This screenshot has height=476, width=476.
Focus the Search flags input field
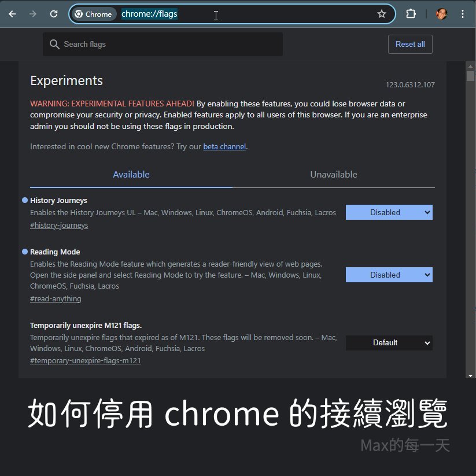pos(168,45)
